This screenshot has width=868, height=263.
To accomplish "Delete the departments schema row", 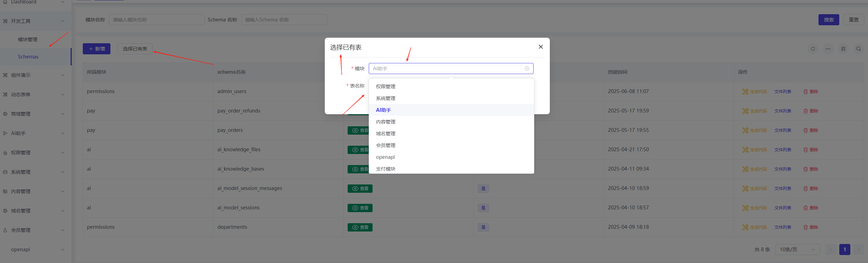I will 811,227.
